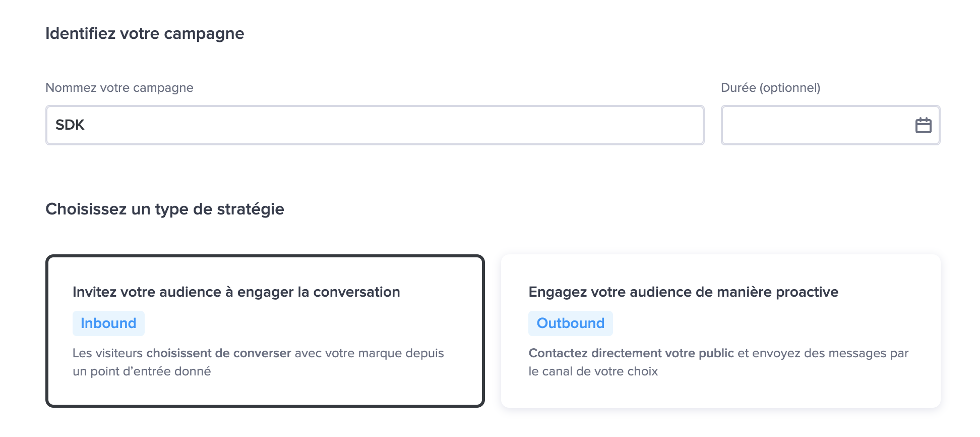Click the "Nommez votre campagne" label
Viewport: 980px width, 437px height.
coord(119,88)
